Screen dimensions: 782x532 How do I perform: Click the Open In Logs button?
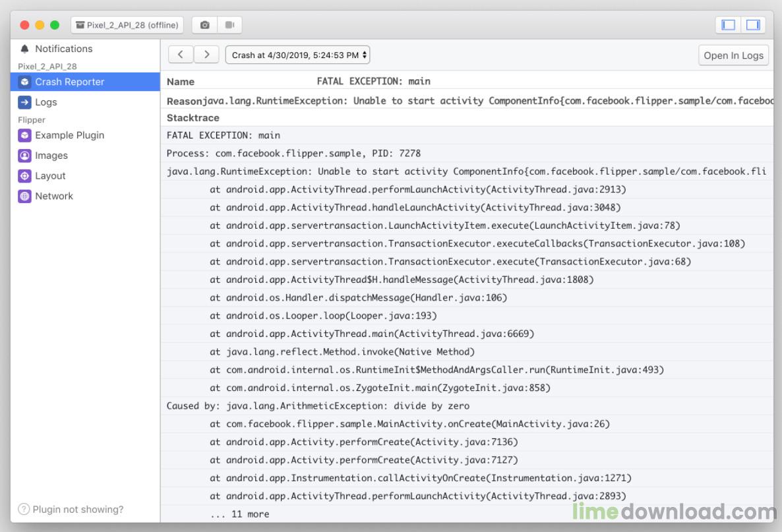coord(733,55)
